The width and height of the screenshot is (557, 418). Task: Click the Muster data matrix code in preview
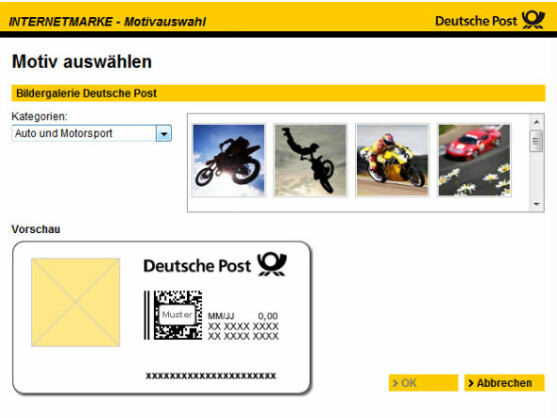click(x=178, y=315)
